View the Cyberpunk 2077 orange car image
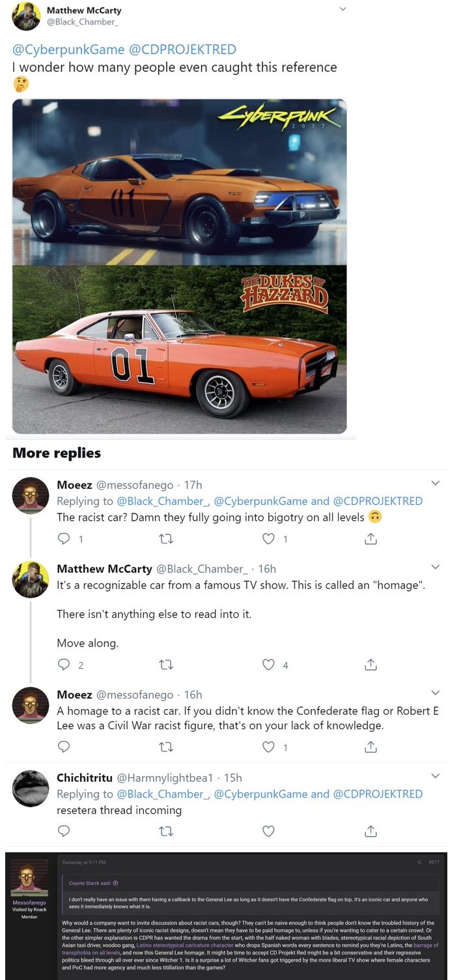 coord(180,182)
